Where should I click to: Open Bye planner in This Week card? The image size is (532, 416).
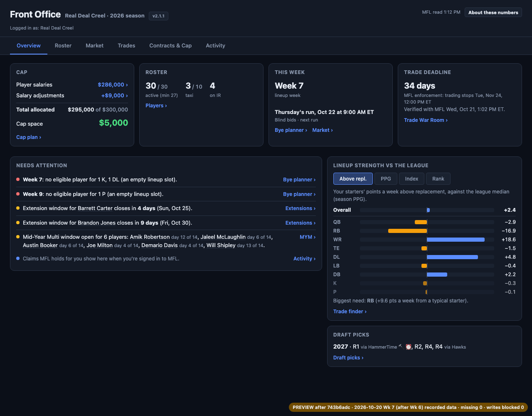pos(291,130)
